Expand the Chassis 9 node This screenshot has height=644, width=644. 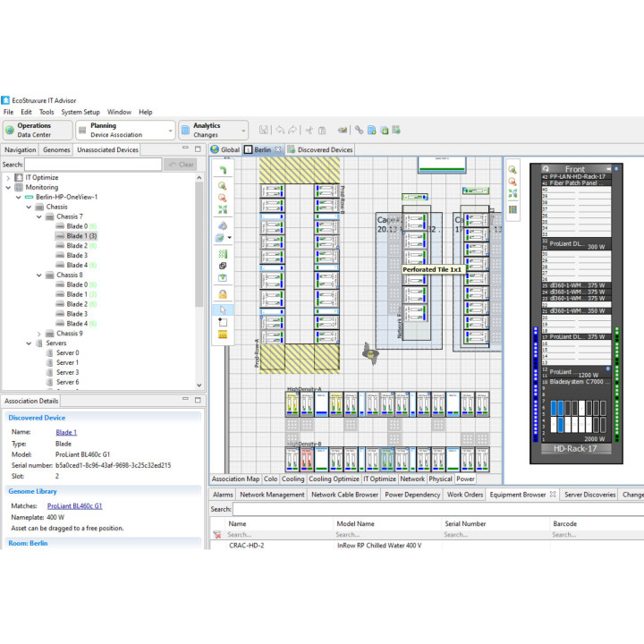(39, 334)
